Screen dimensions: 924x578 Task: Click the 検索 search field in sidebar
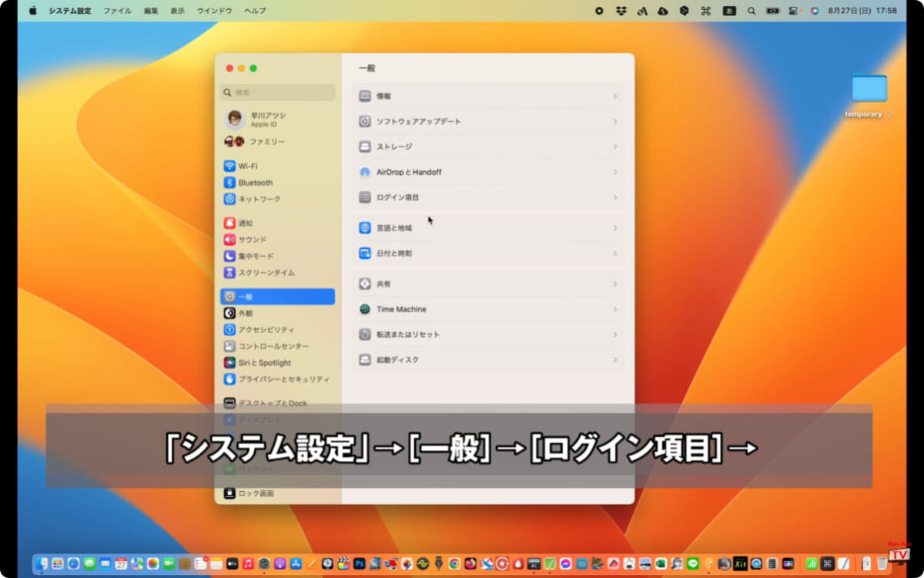point(277,92)
